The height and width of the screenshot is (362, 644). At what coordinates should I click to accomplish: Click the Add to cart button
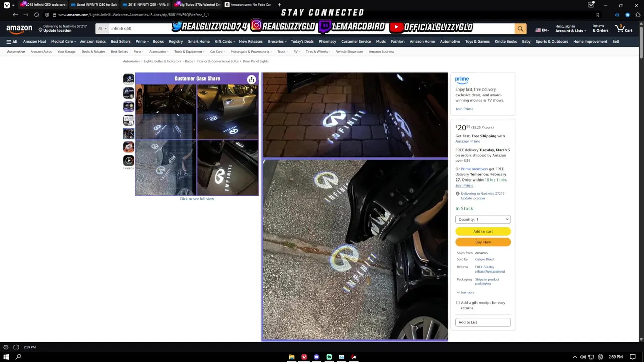[483, 231]
